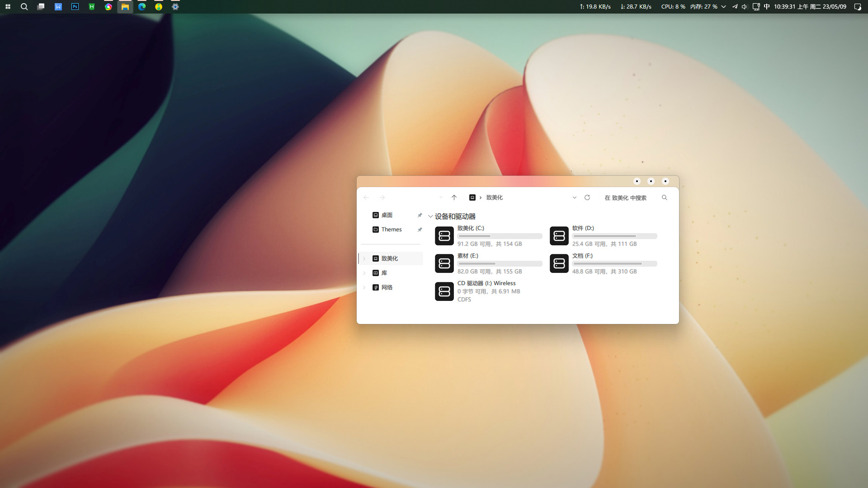The image size is (868, 488).
Task: Click the Microsoft Edge taskbar icon
Action: (142, 7)
